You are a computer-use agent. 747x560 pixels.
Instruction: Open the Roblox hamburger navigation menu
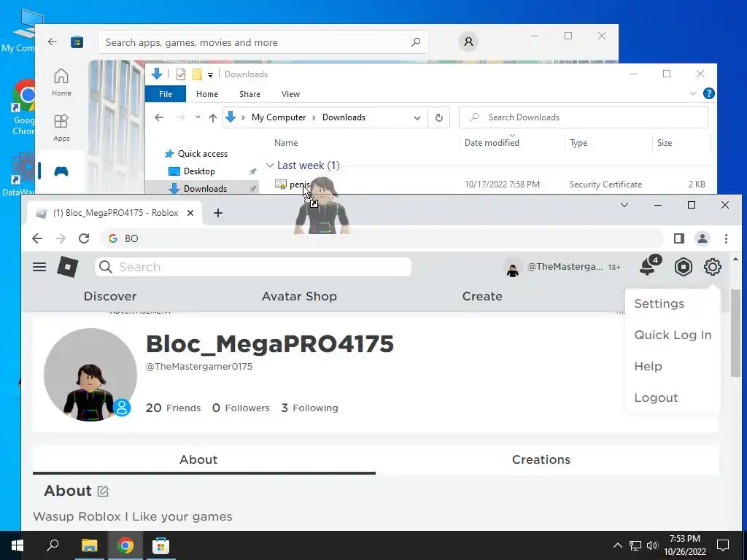[39, 267]
